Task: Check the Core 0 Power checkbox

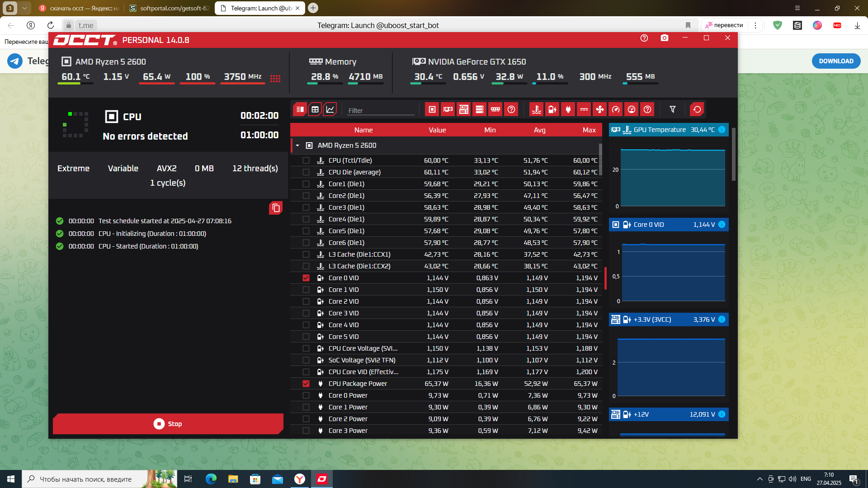Action: (306, 395)
